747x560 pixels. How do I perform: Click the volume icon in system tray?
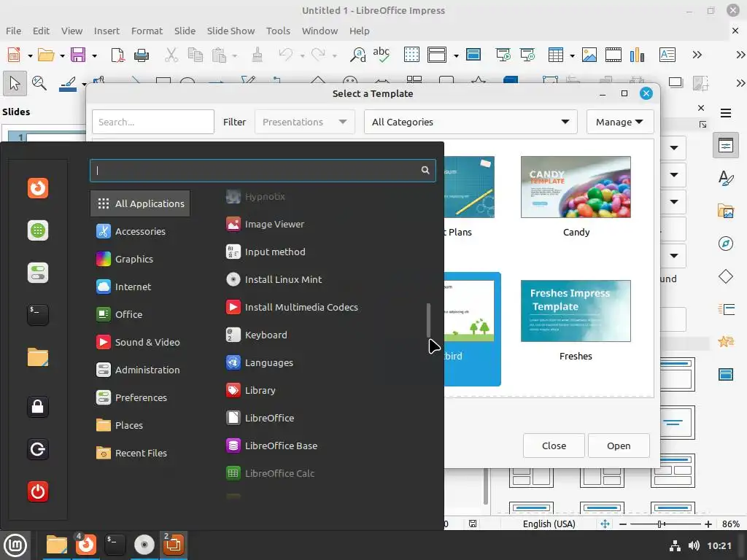[694, 545]
